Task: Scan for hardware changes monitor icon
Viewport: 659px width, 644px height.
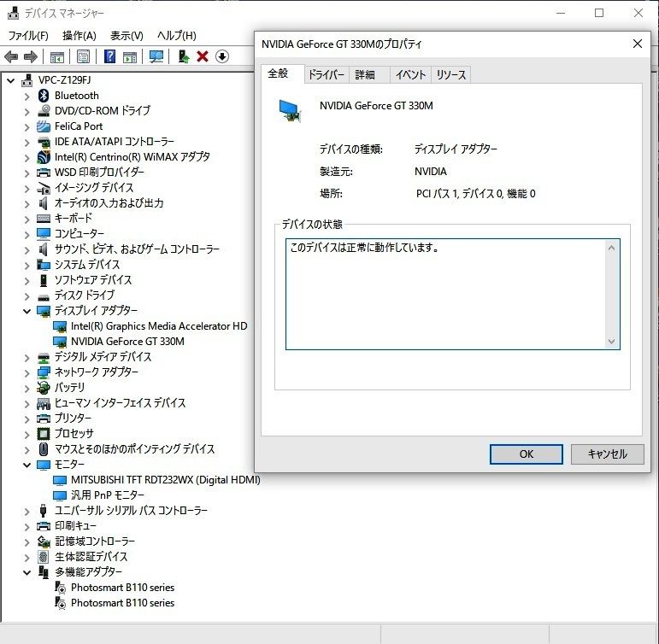Action: click(156, 56)
